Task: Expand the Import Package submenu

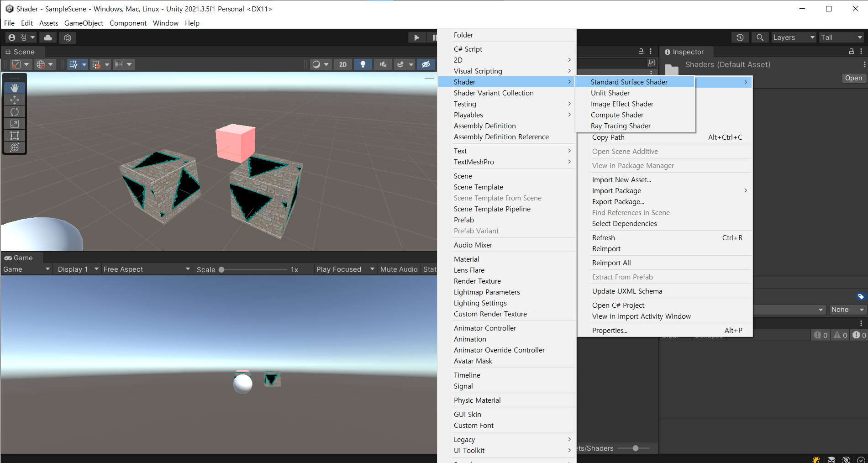Action: [664, 190]
